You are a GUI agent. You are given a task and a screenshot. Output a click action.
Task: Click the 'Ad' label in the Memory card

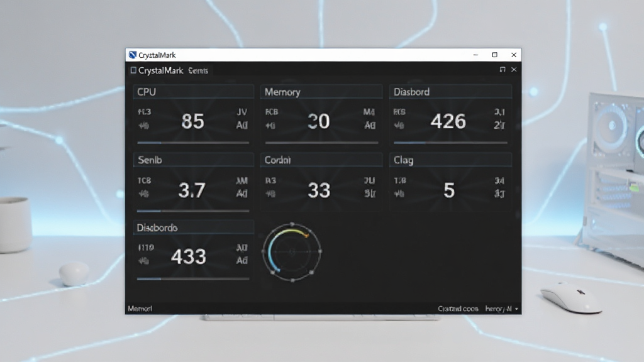click(x=370, y=125)
